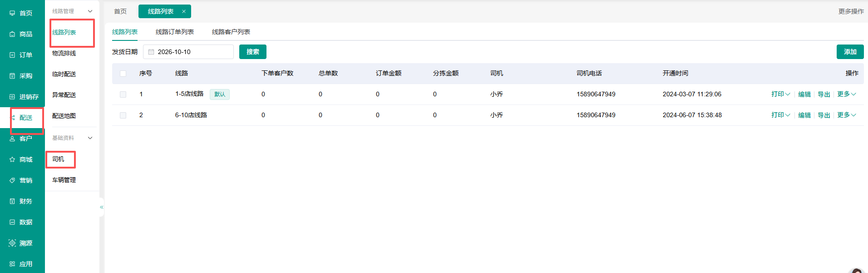Open 司机 in the submenu
868x273 pixels.
tap(58, 159)
